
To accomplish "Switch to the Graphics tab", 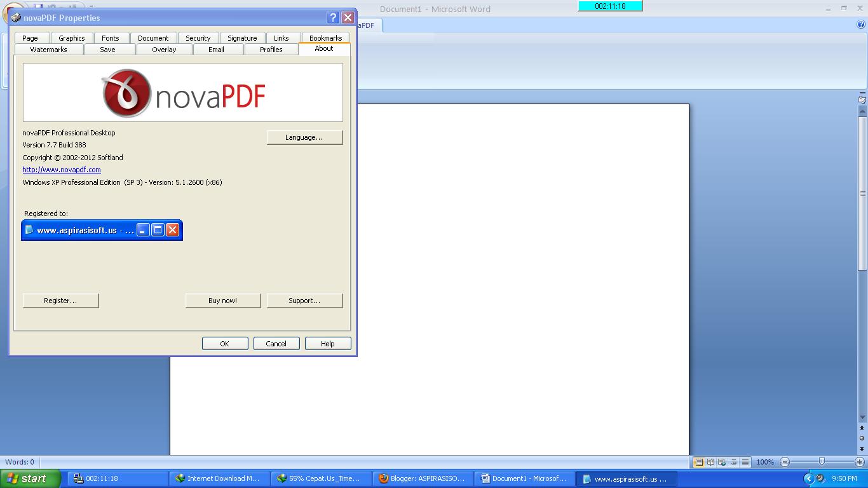I will 72,38.
